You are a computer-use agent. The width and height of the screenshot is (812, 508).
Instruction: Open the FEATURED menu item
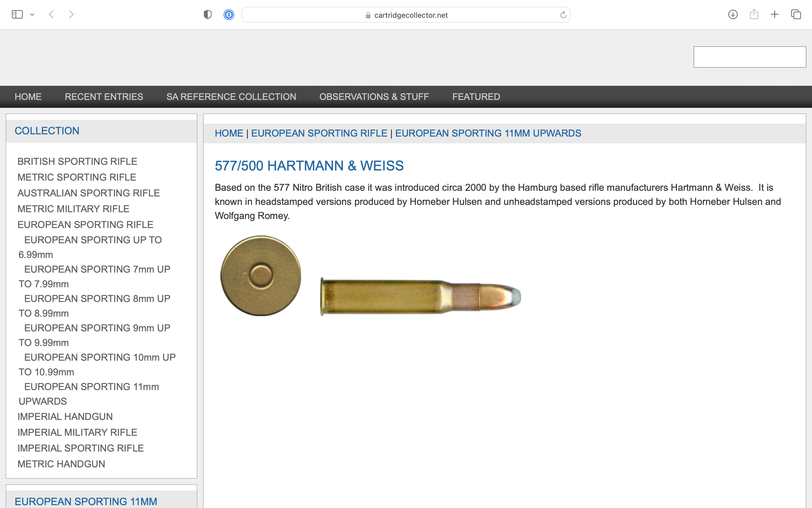point(476,97)
